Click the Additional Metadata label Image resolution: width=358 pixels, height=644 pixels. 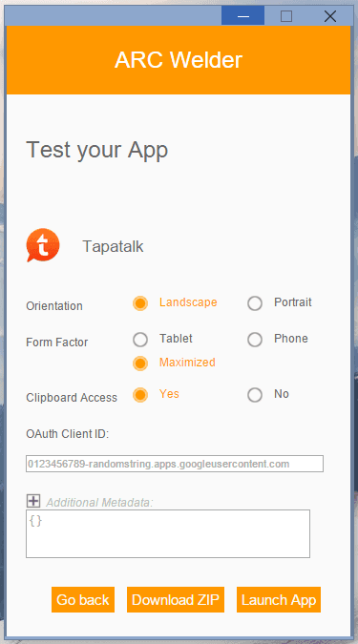99,502
